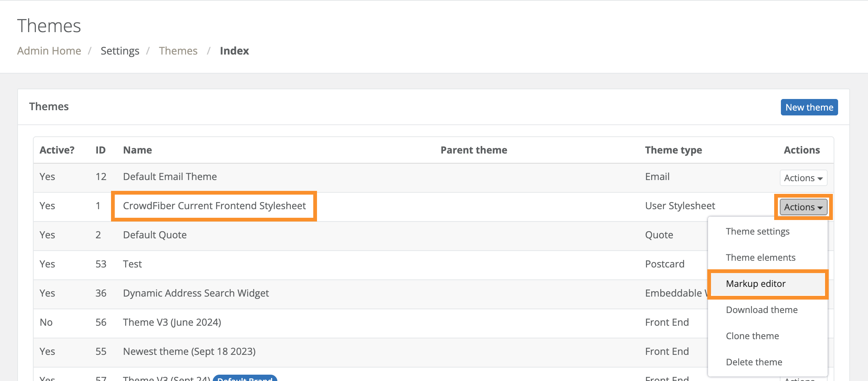Select Download theme from the menu

761,310
